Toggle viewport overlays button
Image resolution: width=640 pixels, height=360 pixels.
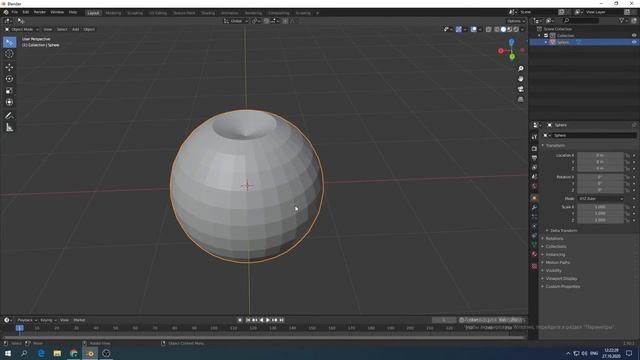(x=473, y=29)
